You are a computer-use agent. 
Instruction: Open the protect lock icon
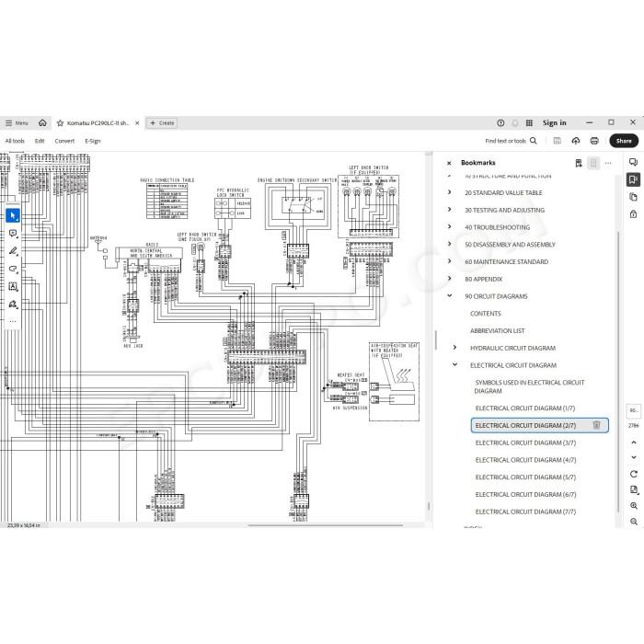point(633,214)
